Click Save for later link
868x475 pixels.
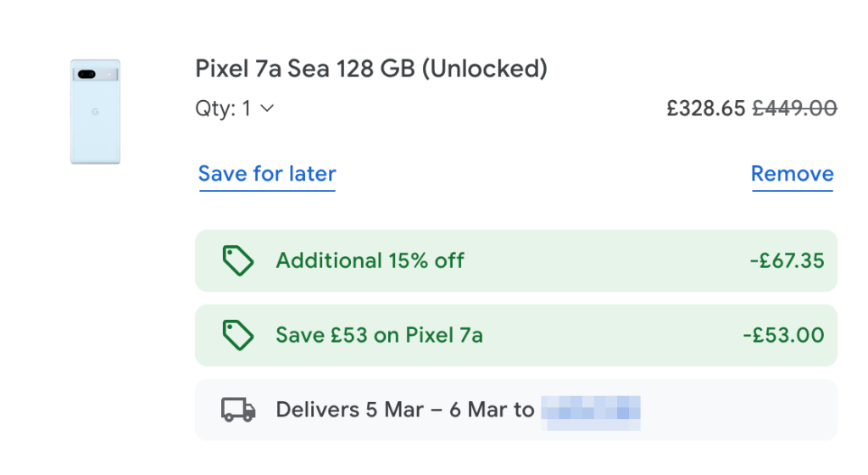[x=267, y=174]
